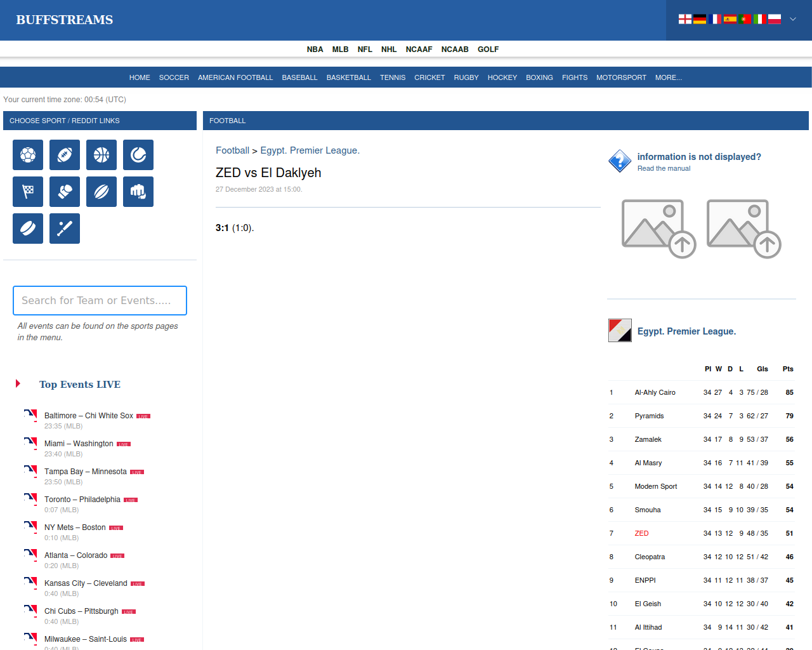Open the Read the manual link
The width and height of the screenshot is (812, 650).
point(664,168)
